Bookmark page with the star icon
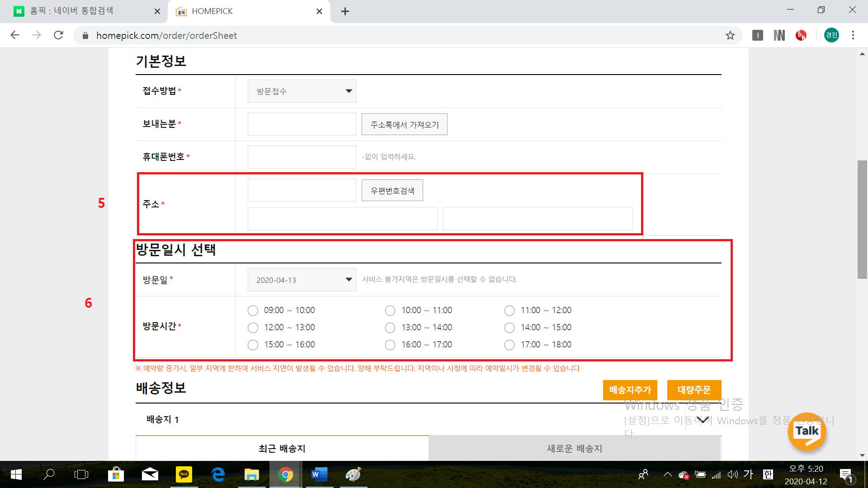Viewport: 868px width, 488px height. (x=730, y=35)
